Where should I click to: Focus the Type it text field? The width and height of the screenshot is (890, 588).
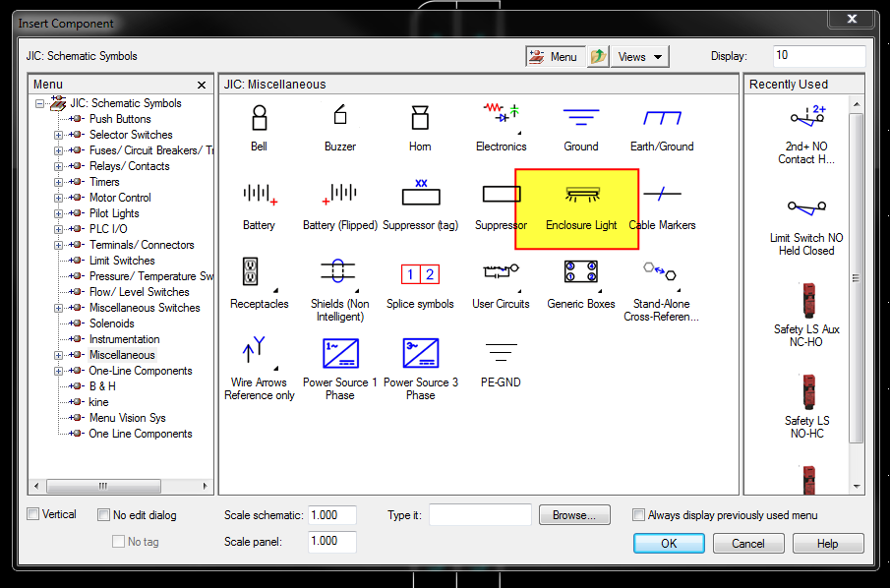pyautogui.click(x=480, y=515)
